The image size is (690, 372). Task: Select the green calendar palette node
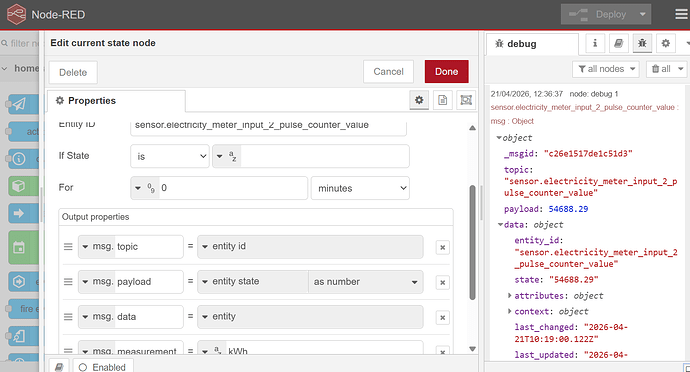click(23, 247)
